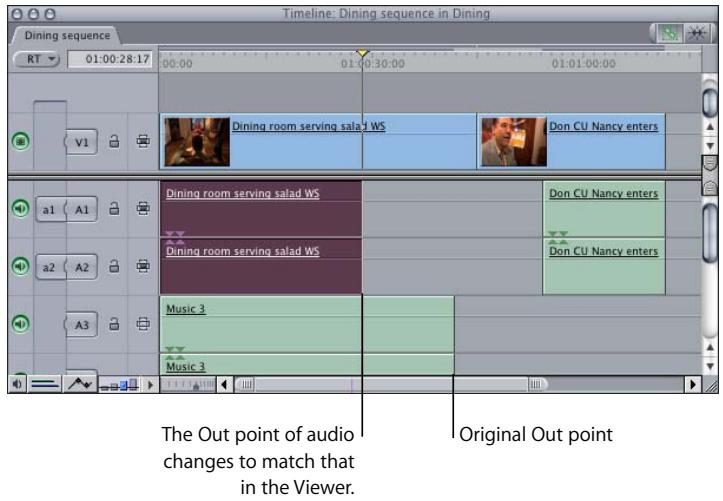Mute the A3 audio track

(x=20, y=324)
